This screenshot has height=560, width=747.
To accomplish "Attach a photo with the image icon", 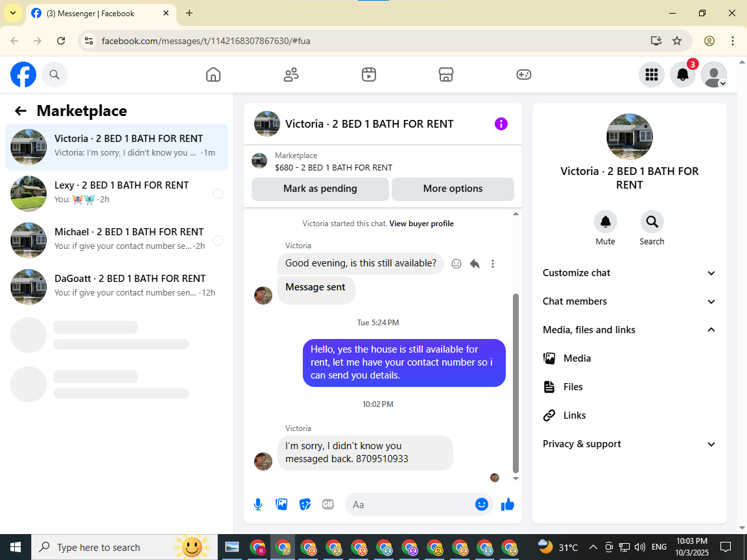I will click(281, 504).
